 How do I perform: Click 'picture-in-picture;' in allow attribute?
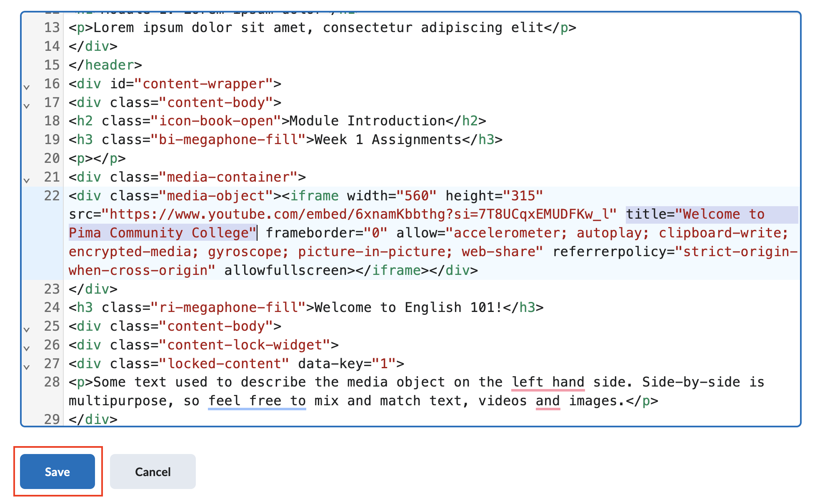(x=375, y=252)
